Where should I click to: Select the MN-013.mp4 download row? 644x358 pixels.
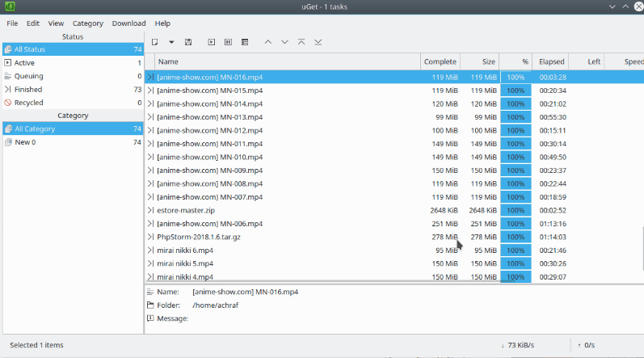[x=394, y=117]
